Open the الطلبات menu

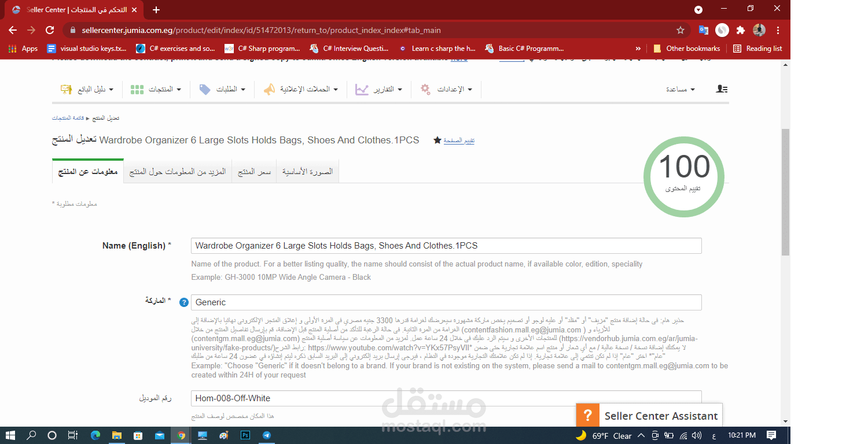click(222, 90)
